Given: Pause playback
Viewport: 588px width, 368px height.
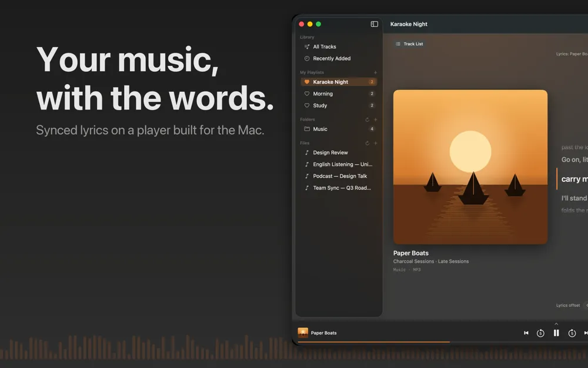Looking at the screenshot, I should point(556,333).
